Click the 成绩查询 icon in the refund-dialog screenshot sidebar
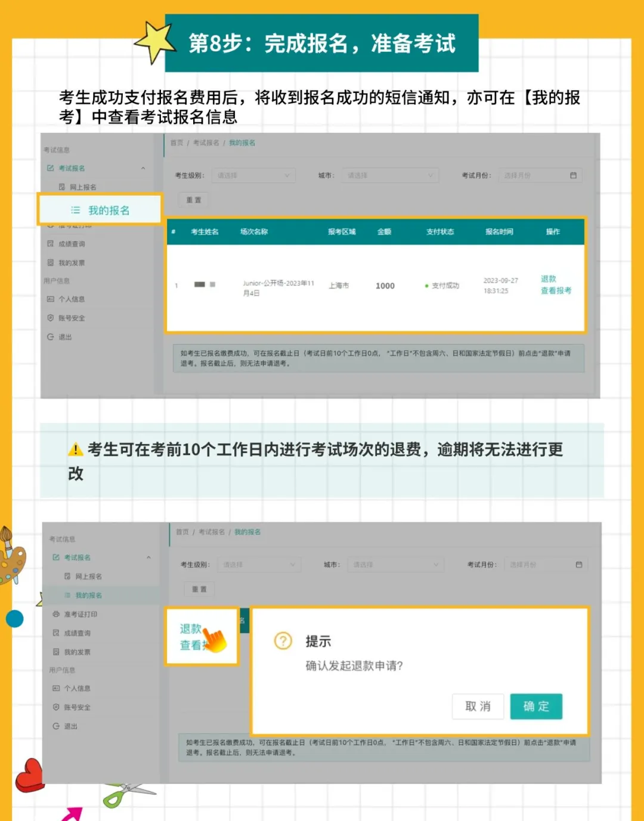Screen dimensions: 644x821 tap(56, 633)
